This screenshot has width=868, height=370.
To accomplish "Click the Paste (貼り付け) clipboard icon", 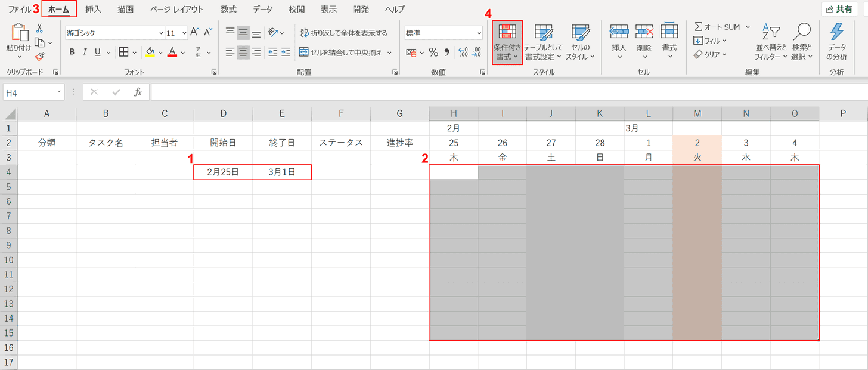I will tap(19, 33).
